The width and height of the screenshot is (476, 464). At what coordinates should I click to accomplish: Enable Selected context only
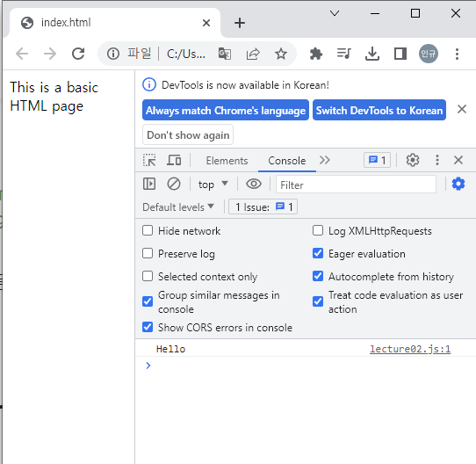pos(148,276)
